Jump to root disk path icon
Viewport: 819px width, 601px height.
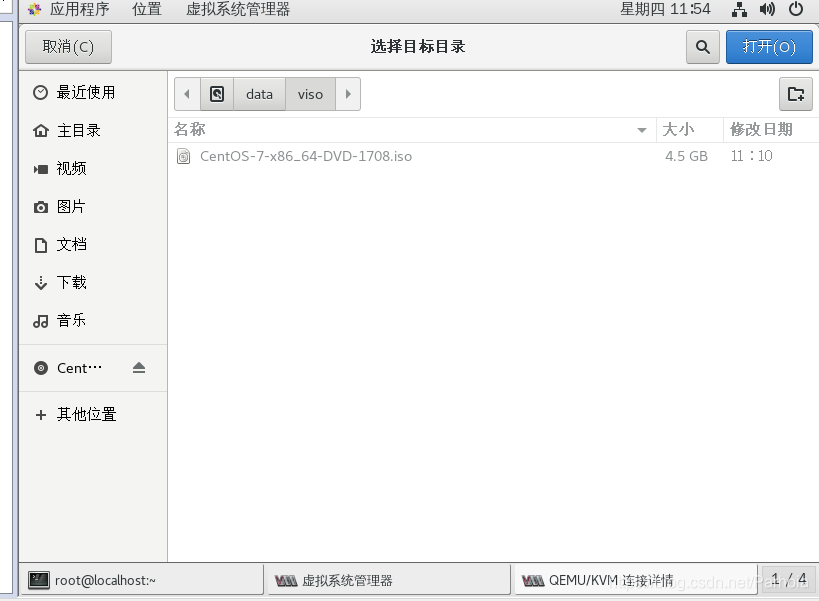217,94
